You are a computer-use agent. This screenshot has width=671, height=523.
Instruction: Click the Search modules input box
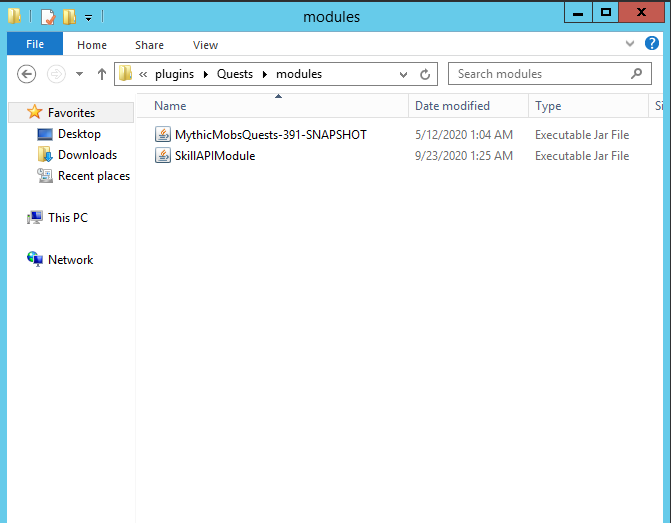click(540, 74)
